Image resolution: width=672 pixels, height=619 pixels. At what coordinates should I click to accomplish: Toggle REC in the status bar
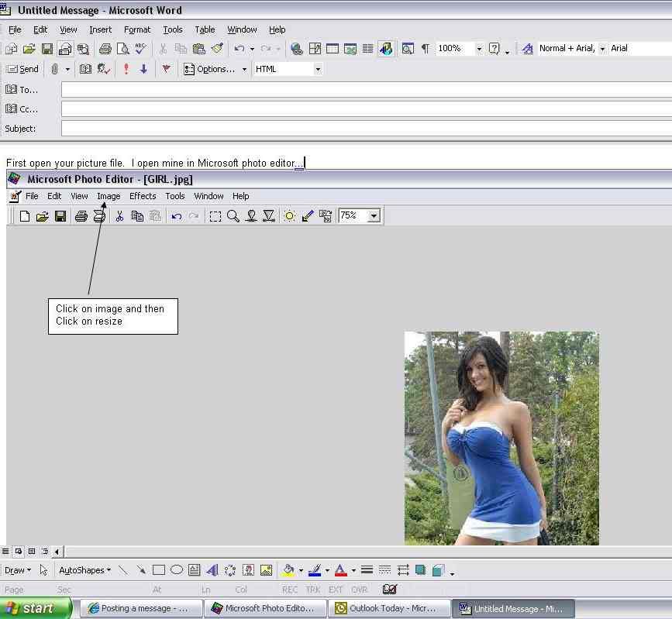click(290, 590)
